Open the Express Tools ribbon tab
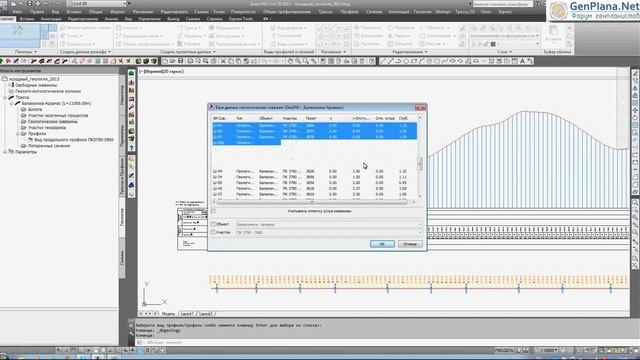 click(x=241, y=19)
